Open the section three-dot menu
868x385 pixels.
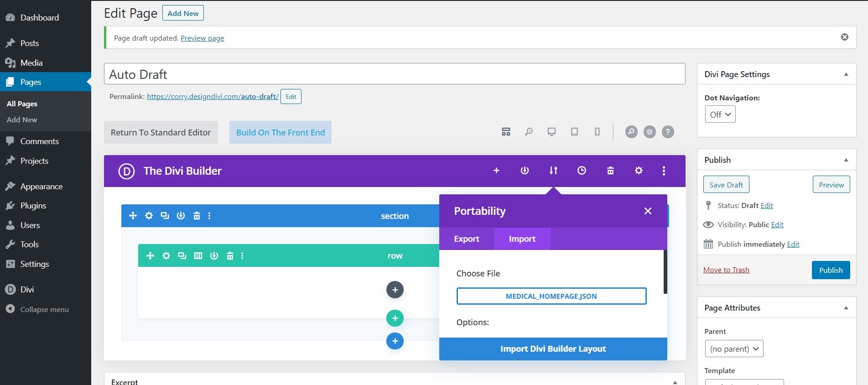click(x=209, y=216)
